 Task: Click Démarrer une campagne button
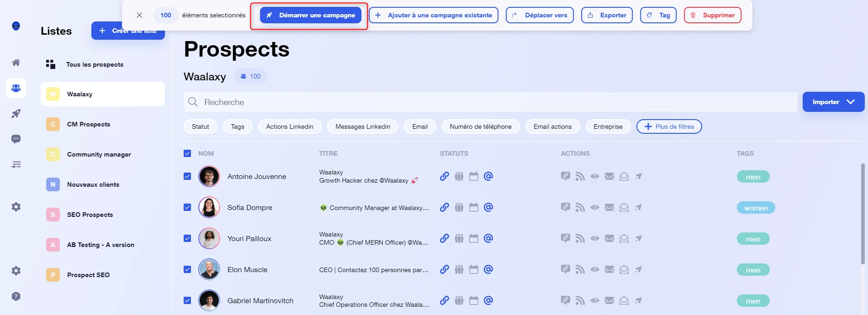coord(311,15)
